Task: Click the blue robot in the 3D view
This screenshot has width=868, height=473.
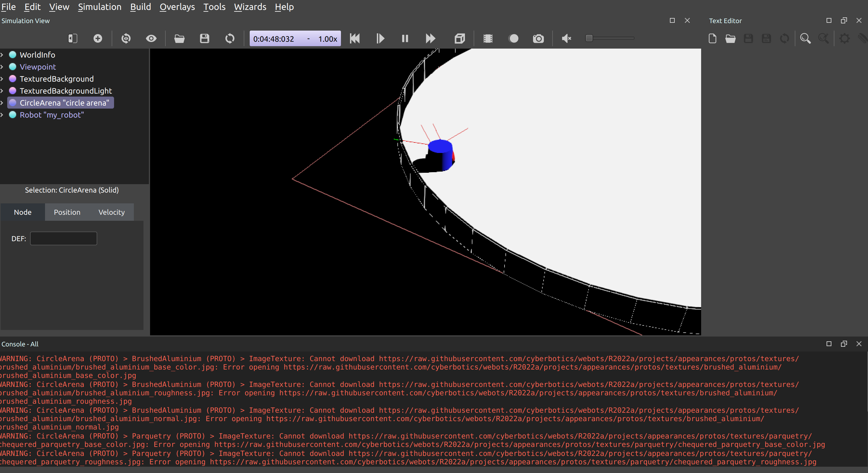Action: pos(442,155)
